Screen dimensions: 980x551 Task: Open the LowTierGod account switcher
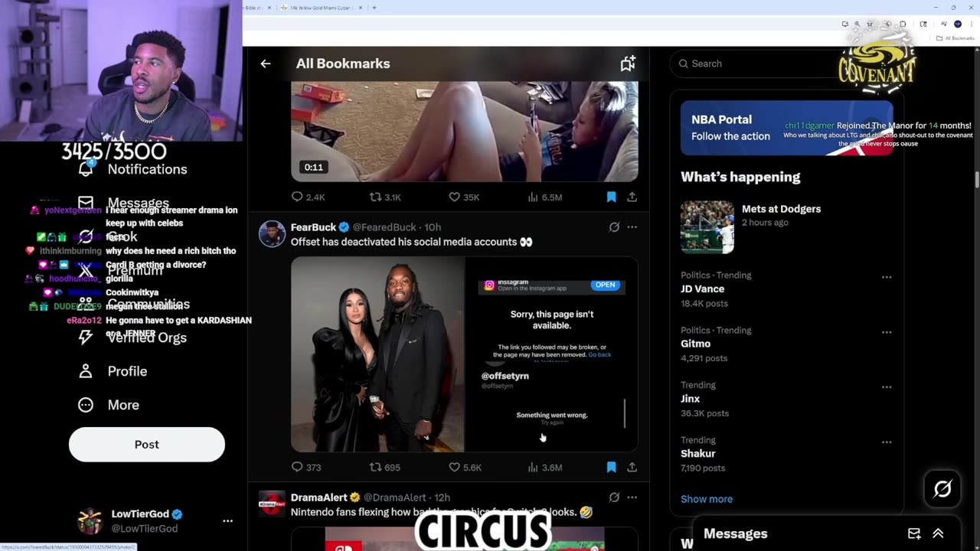156,520
